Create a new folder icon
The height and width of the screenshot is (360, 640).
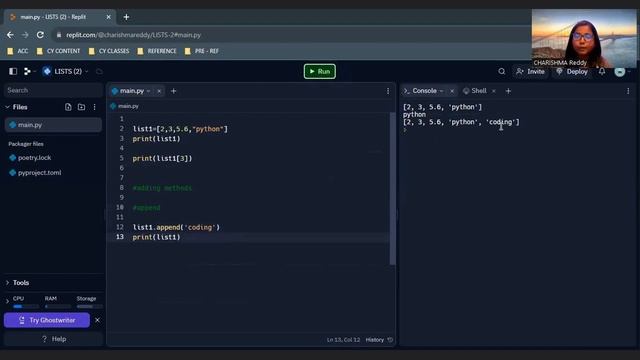point(81,107)
